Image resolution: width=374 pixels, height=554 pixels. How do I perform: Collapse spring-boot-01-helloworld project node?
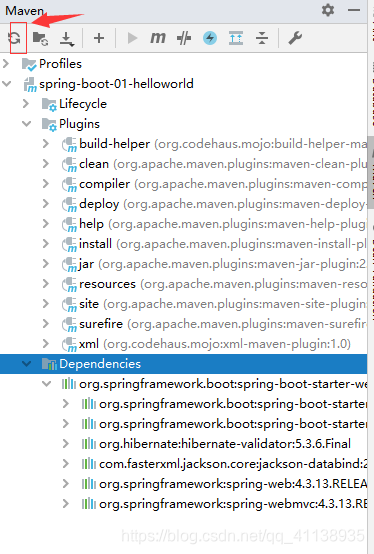7,84
